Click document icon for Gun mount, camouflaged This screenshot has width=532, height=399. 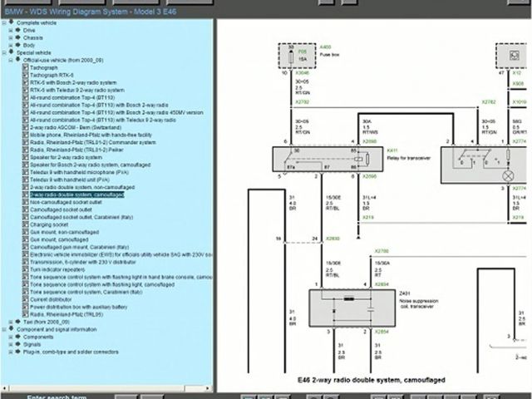(x=25, y=239)
